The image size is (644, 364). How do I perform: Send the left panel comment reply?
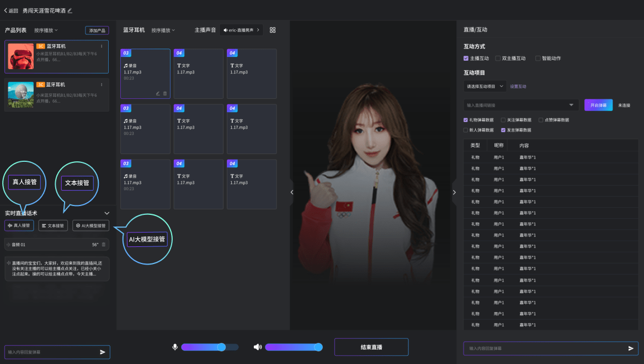103,352
